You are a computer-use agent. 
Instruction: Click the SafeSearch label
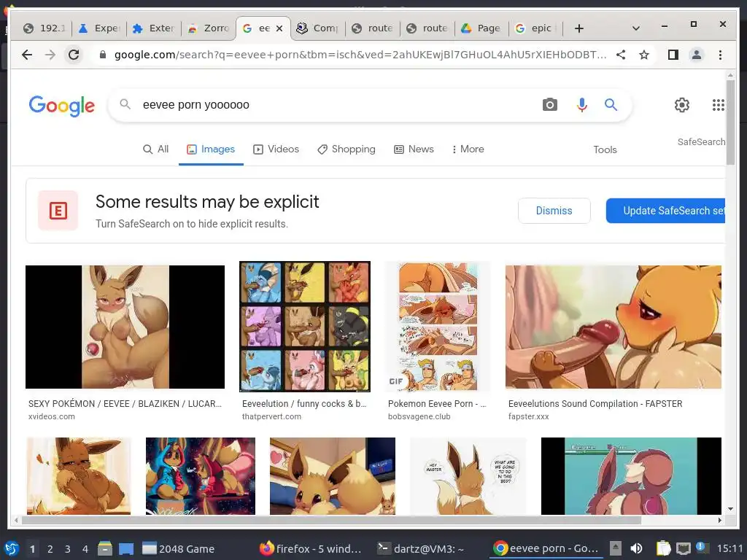[701, 142]
